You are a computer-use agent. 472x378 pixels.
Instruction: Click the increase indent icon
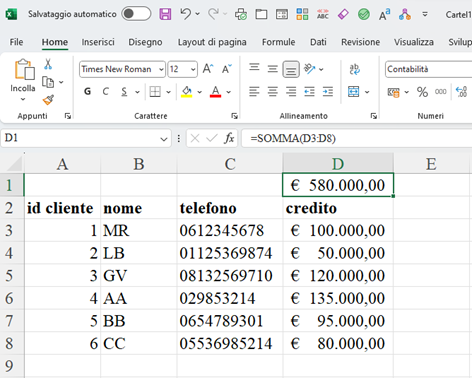click(x=328, y=91)
